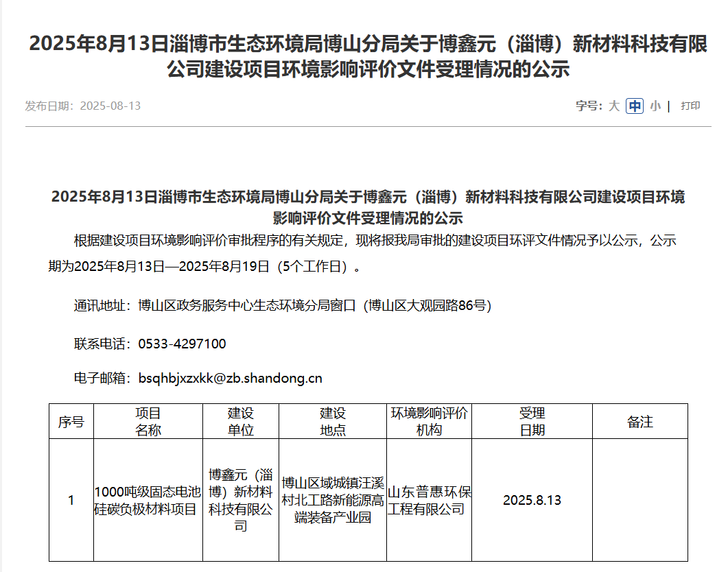Click the email bsqhbjxzxkk@zb.shandong.cn
Viewport: 728px width, 572px height.
[x=231, y=378]
